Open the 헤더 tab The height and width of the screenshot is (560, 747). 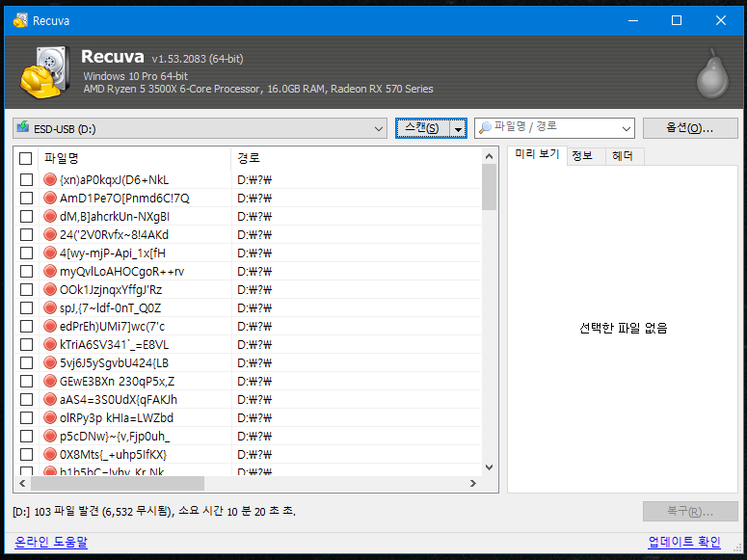(x=623, y=156)
